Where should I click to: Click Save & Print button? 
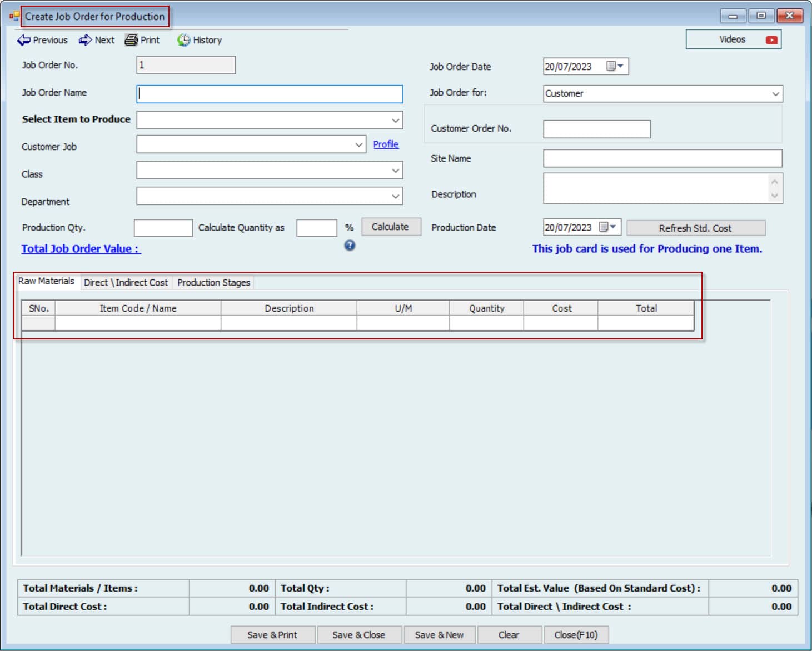[273, 635]
